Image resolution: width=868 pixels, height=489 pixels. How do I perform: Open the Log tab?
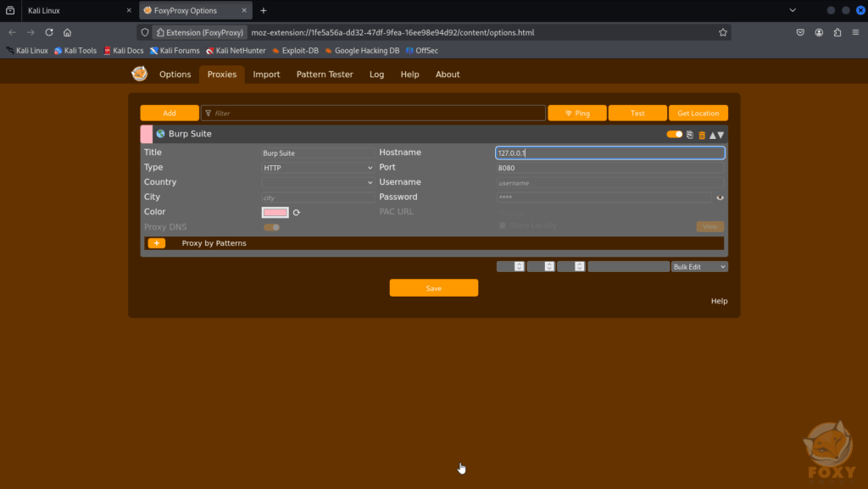tap(376, 74)
